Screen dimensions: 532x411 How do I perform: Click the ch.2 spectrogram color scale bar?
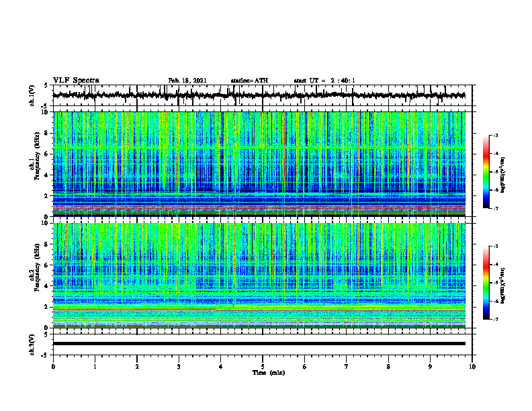[486, 283]
